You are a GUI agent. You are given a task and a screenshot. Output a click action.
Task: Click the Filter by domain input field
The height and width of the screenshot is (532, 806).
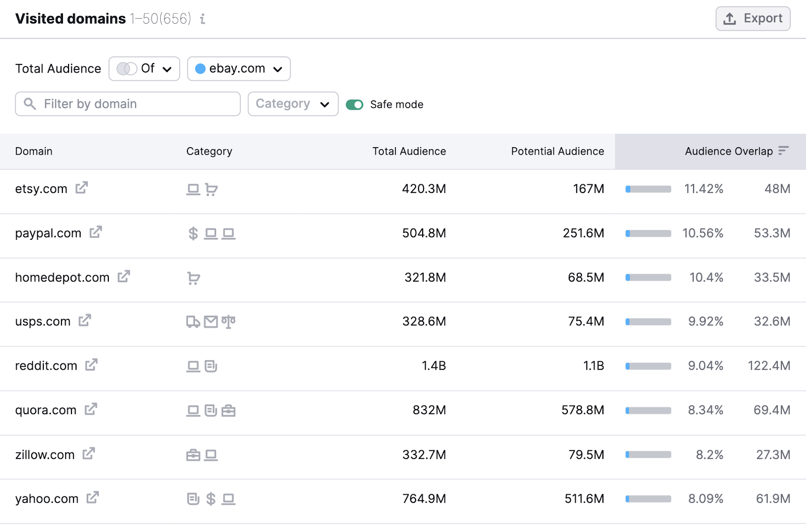[x=127, y=104]
